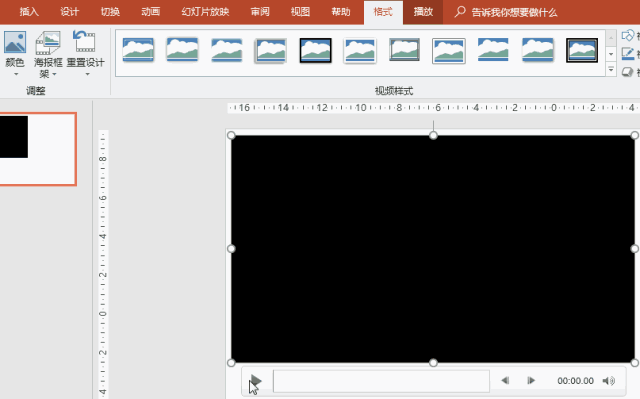This screenshot has height=399, width=640.
Task: Move down one row in the styles gallery
Action: (x=611, y=54)
